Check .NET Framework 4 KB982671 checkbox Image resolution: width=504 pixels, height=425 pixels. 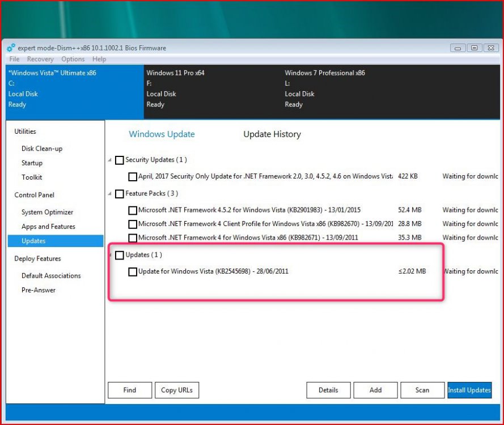133,238
